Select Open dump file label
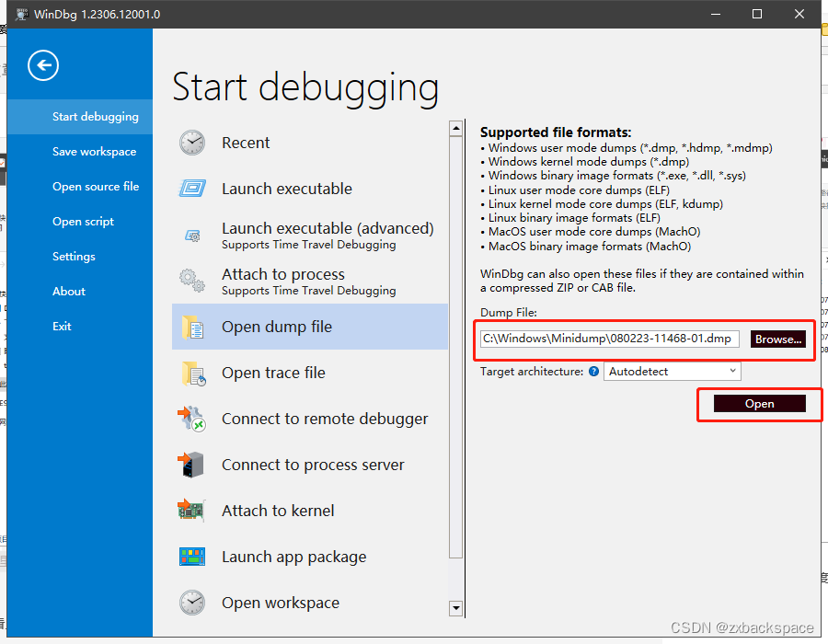828x644 pixels. [277, 327]
